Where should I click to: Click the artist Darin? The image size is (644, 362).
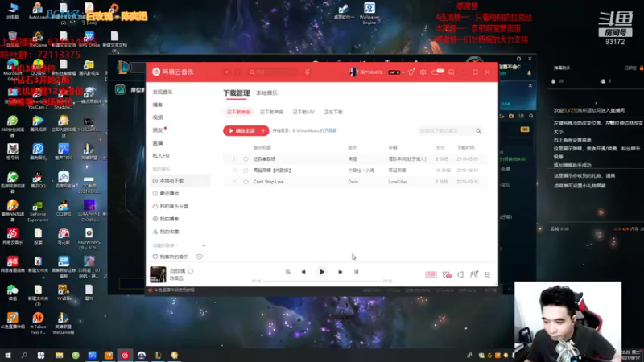(353, 182)
